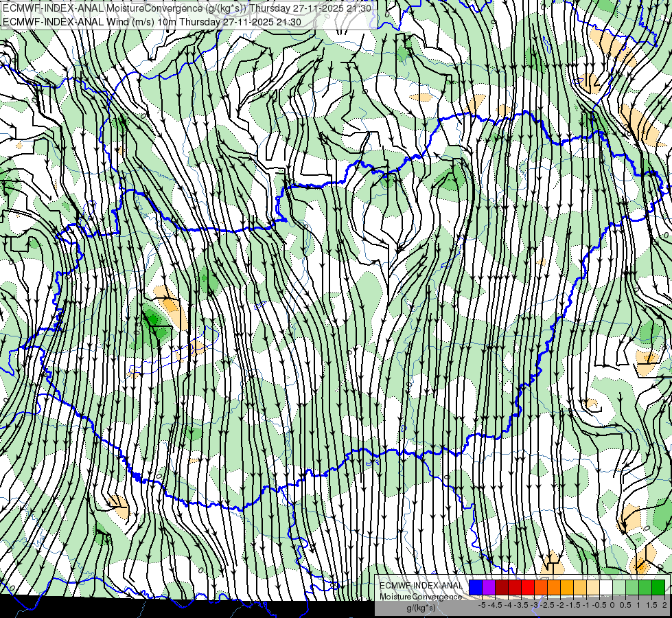This screenshot has height=618, width=672.
Task: Select the pale green swatch between 0 and 0.5
Action: coord(619,587)
